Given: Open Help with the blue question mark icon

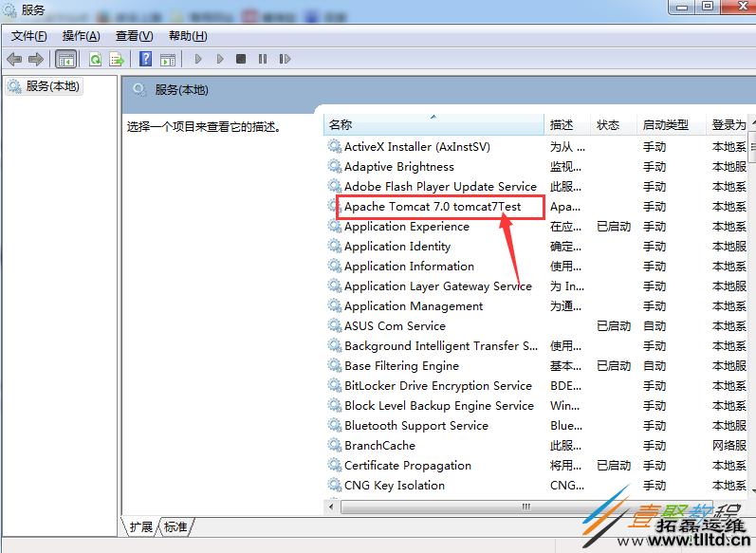Looking at the screenshot, I should click(145, 59).
